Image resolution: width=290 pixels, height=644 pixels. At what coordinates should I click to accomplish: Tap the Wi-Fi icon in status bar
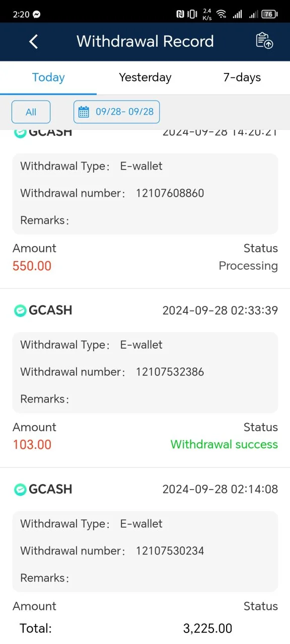222,14
